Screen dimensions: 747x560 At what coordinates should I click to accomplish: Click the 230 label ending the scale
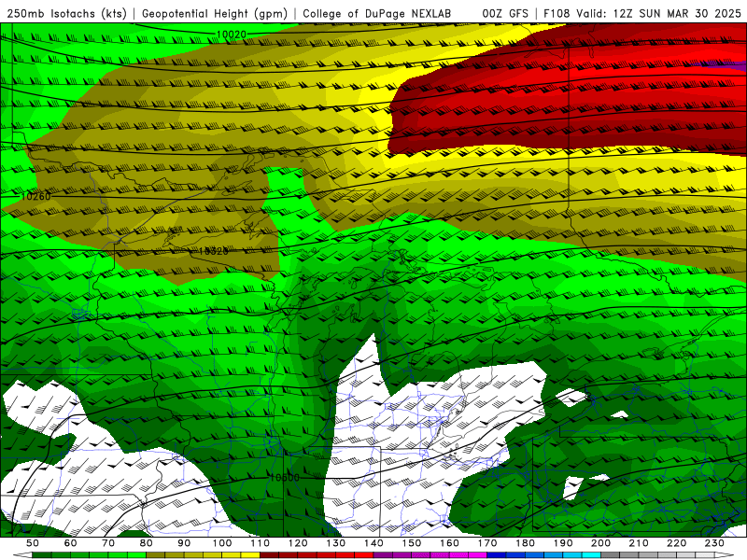[714, 543]
